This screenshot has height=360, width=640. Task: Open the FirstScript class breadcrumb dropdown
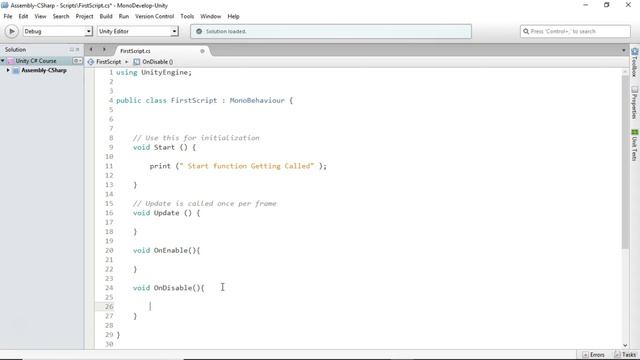[109, 62]
